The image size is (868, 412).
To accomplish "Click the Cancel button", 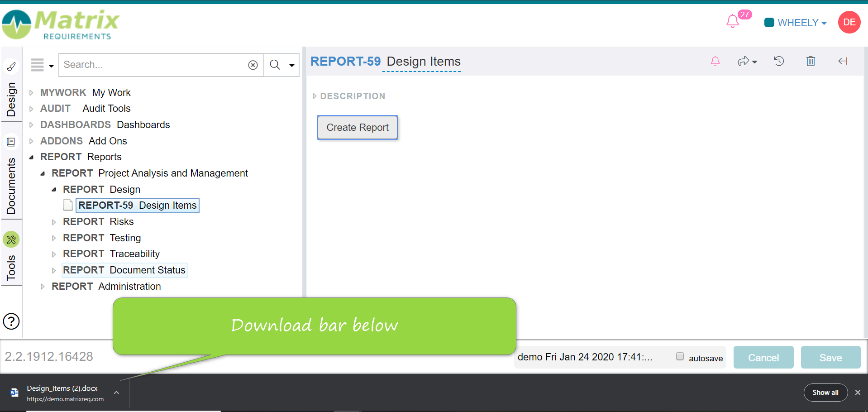I will pyautogui.click(x=763, y=358).
